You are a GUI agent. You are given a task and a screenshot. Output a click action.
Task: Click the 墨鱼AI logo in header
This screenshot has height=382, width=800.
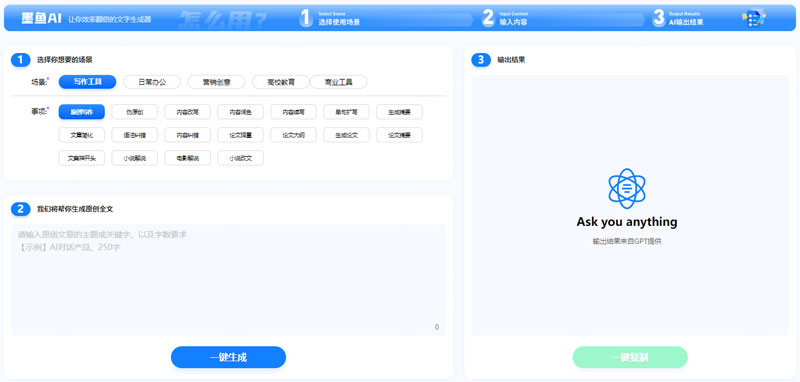point(41,19)
